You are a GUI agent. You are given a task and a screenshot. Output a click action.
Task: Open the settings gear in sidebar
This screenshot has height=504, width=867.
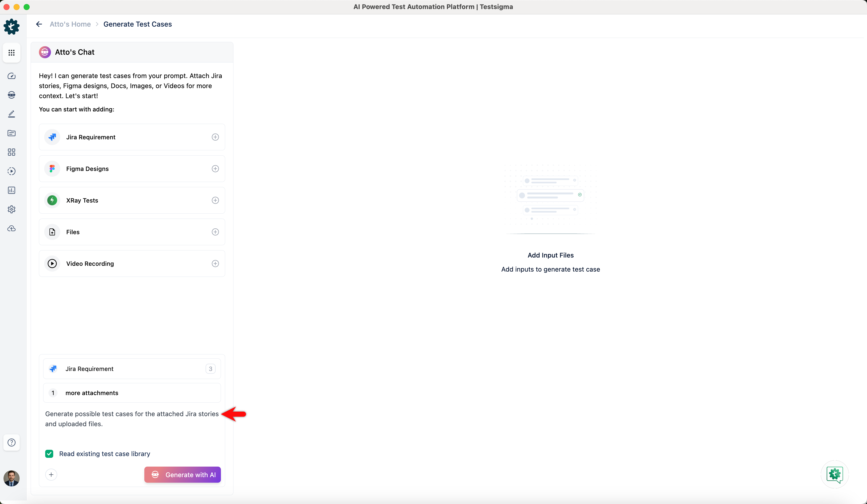pyautogui.click(x=11, y=209)
